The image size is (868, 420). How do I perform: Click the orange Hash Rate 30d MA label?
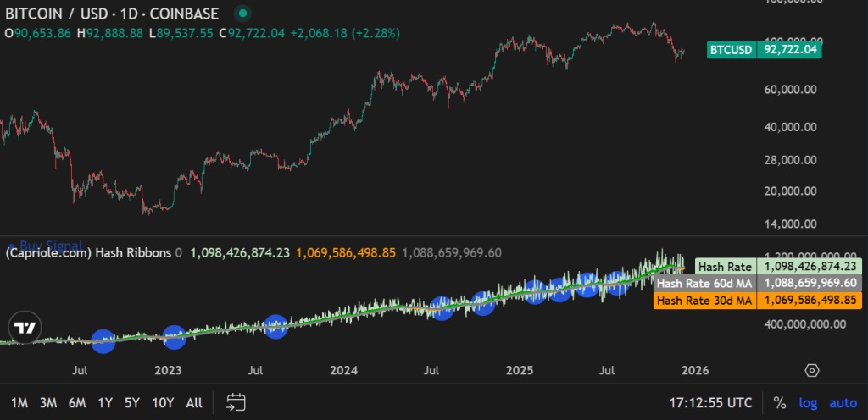(x=704, y=300)
